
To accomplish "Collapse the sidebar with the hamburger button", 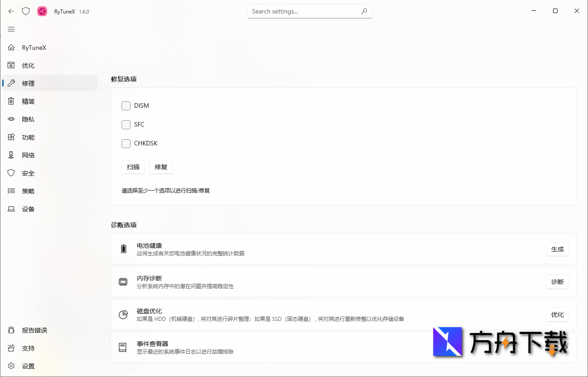I will [x=11, y=29].
